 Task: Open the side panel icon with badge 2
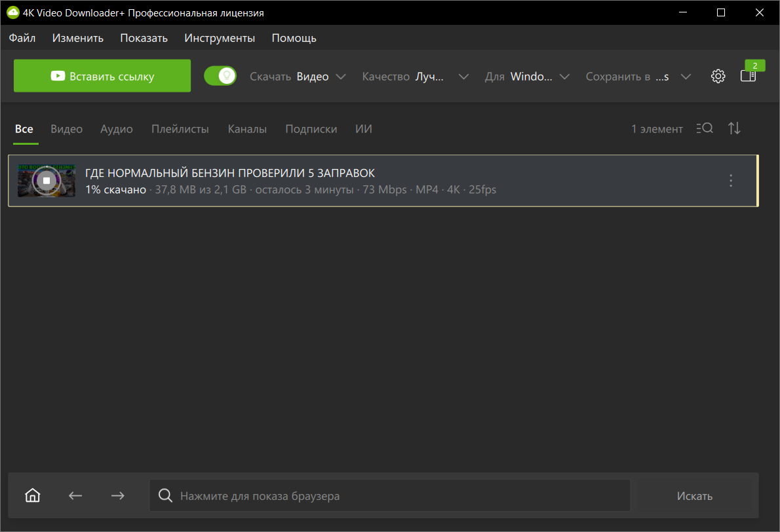(x=748, y=76)
